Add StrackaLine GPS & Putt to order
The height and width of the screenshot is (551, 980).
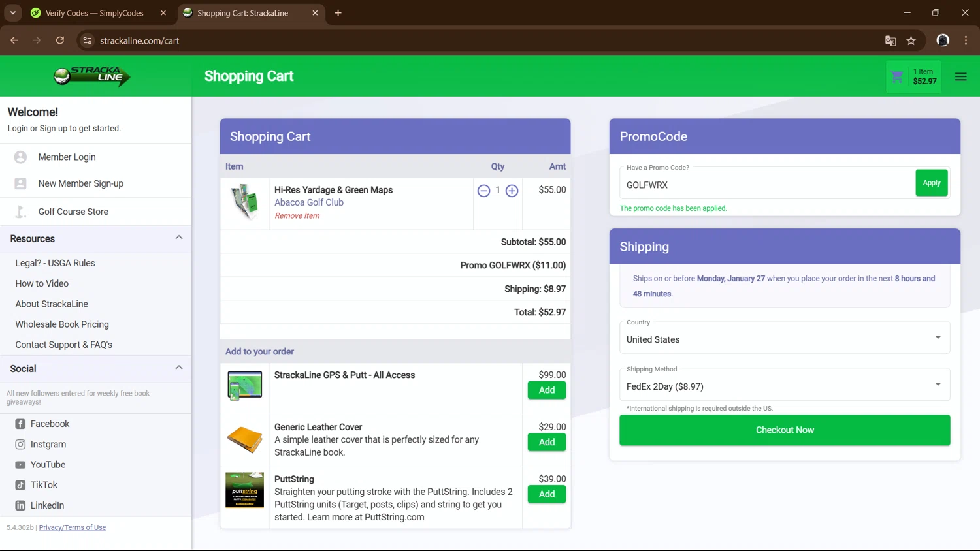(x=547, y=390)
